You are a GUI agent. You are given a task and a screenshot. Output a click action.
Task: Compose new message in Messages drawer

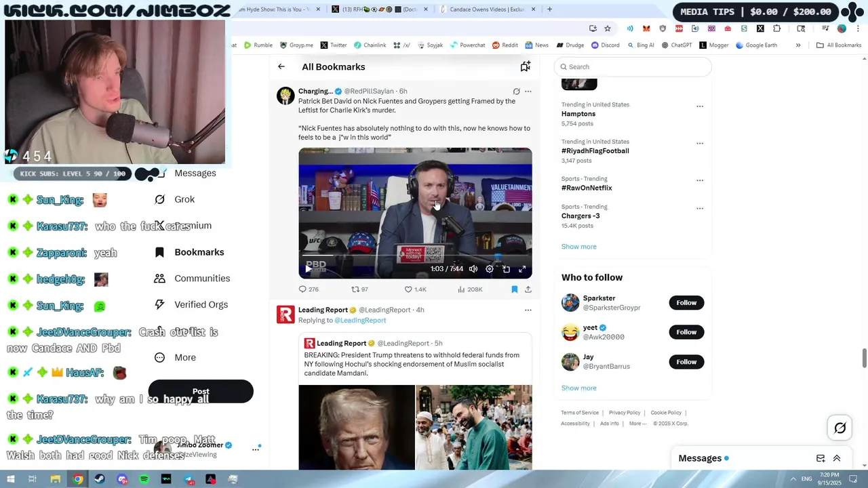(x=821, y=458)
